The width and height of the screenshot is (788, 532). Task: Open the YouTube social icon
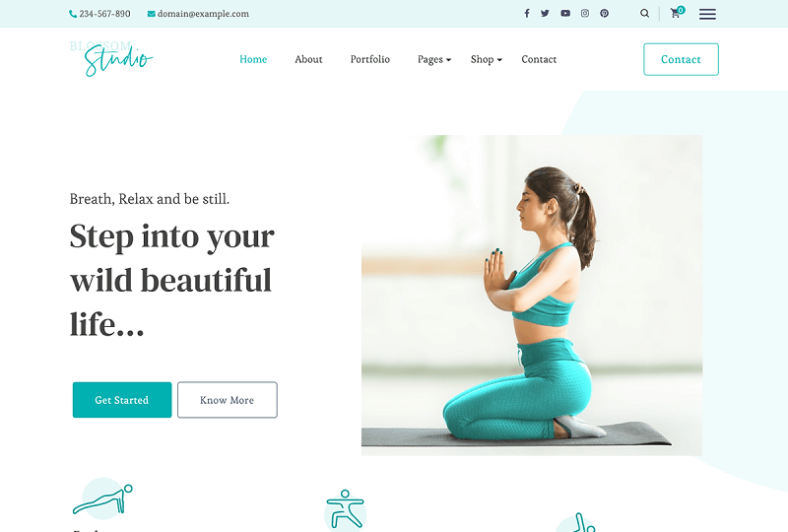point(565,14)
